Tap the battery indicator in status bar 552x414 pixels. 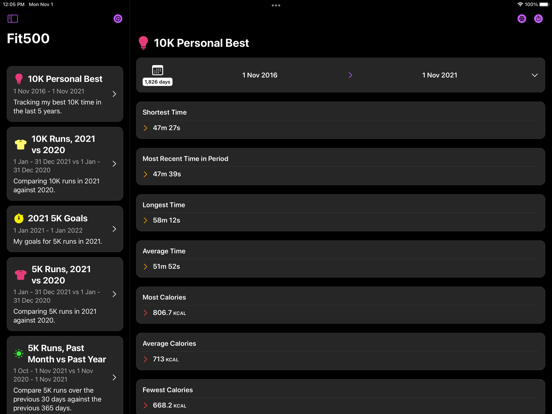click(544, 5)
